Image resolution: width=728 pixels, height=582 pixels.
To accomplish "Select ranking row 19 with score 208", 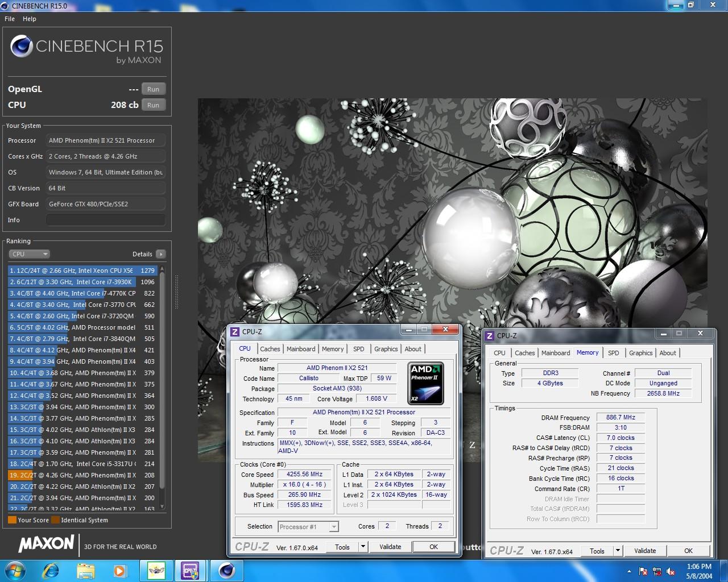I will click(82, 475).
